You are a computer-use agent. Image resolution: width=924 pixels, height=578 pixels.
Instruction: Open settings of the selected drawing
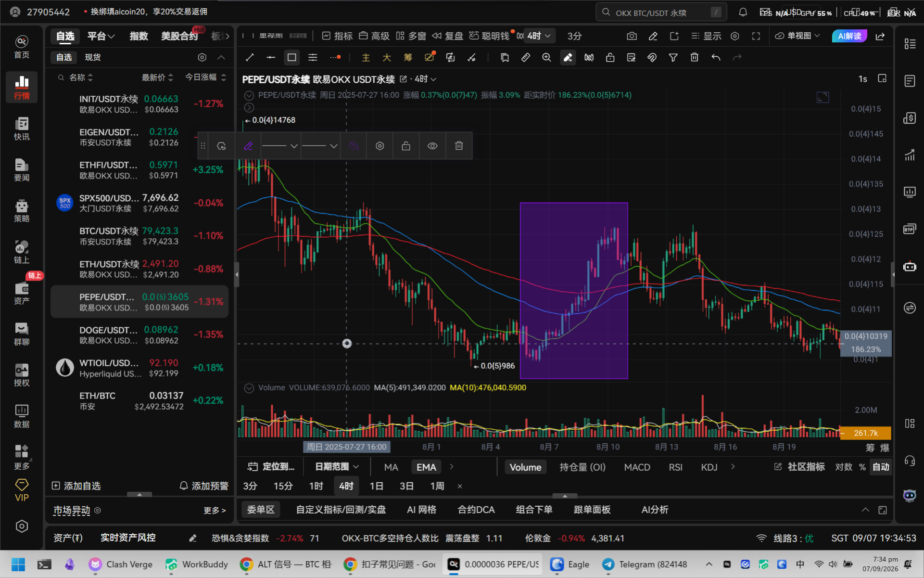pyautogui.click(x=380, y=146)
